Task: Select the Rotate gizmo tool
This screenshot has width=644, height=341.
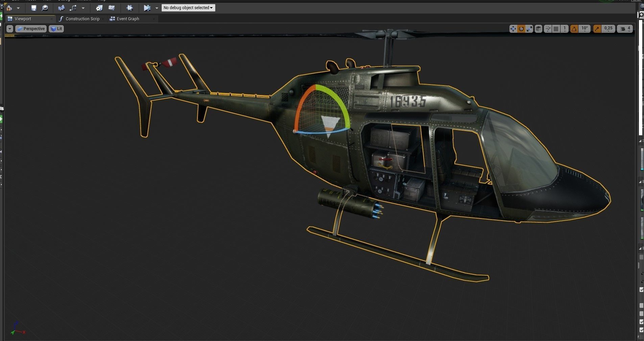Action: (x=521, y=29)
